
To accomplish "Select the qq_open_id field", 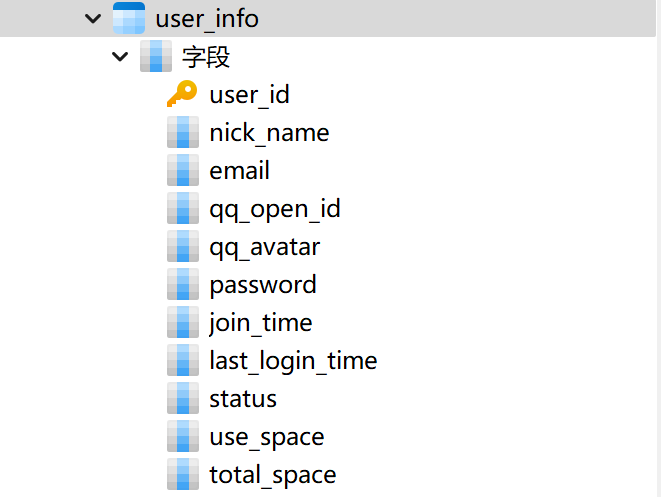I will click(275, 210).
